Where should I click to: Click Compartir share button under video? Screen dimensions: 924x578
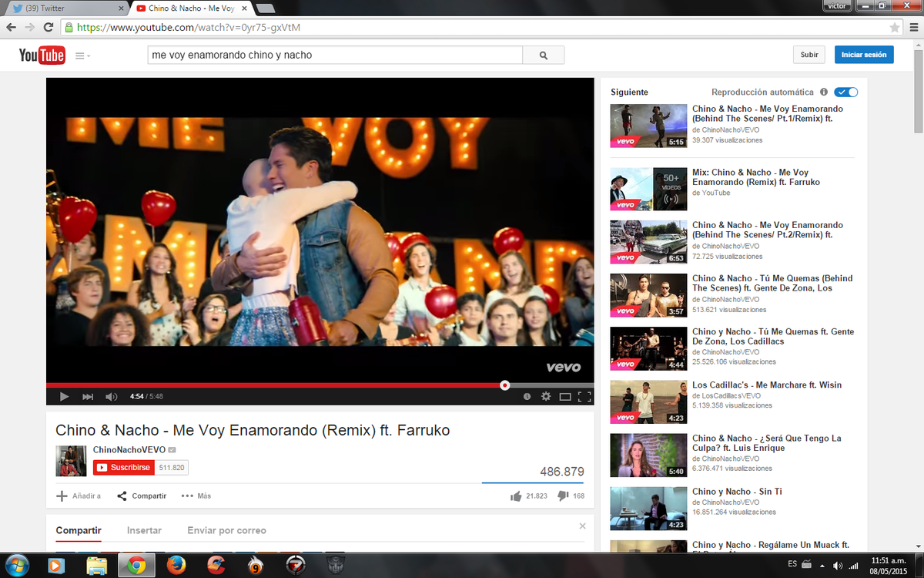[x=142, y=496]
